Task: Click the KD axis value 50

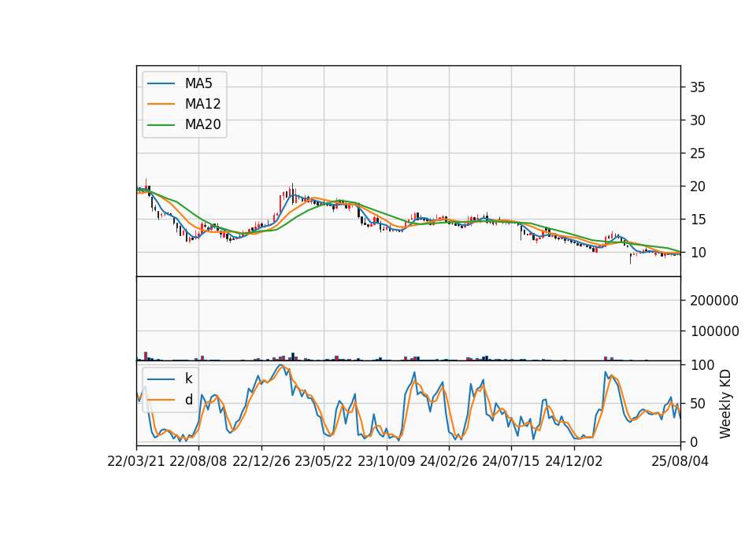Action: click(698, 404)
